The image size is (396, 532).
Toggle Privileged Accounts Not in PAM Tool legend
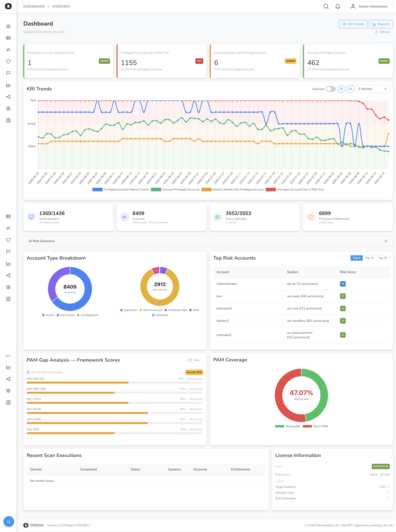tap(295, 190)
